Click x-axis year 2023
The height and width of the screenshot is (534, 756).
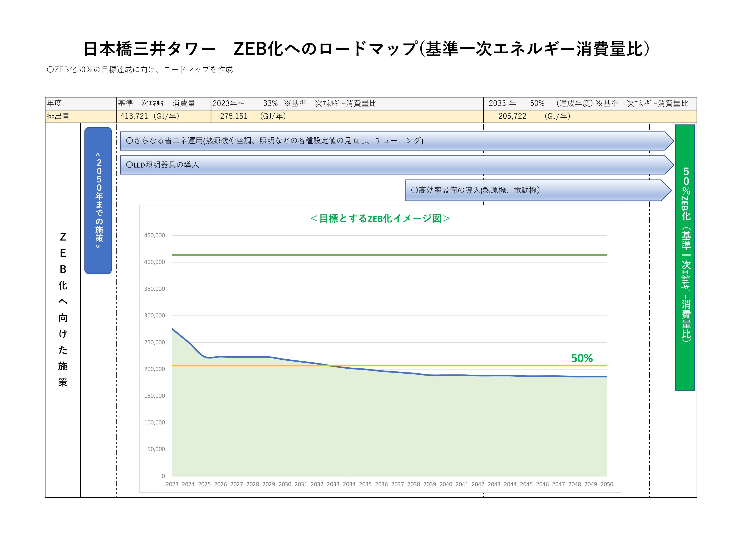click(172, 484)
